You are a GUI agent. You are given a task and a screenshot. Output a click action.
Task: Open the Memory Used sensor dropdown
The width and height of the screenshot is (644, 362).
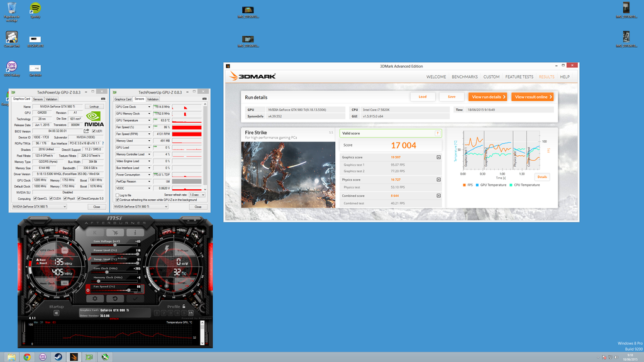tap(149, 141)
